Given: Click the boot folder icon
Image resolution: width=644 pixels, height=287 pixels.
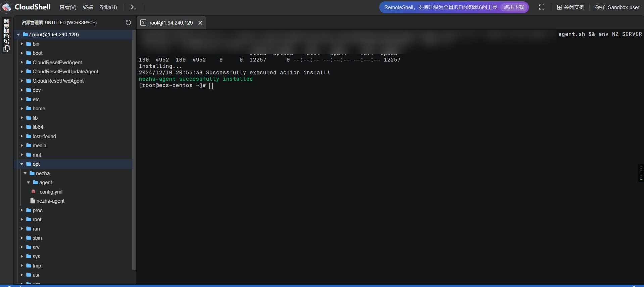Looking at the screenshot, I should pyautogui.click(x=29, y=53).
